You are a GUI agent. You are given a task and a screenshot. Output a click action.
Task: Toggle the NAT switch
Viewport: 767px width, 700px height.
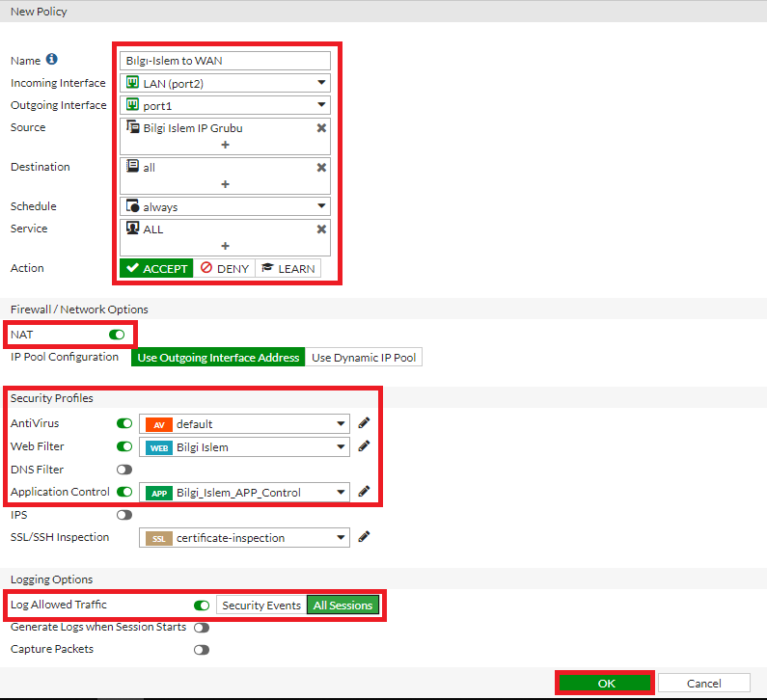(x=117, y=335)
